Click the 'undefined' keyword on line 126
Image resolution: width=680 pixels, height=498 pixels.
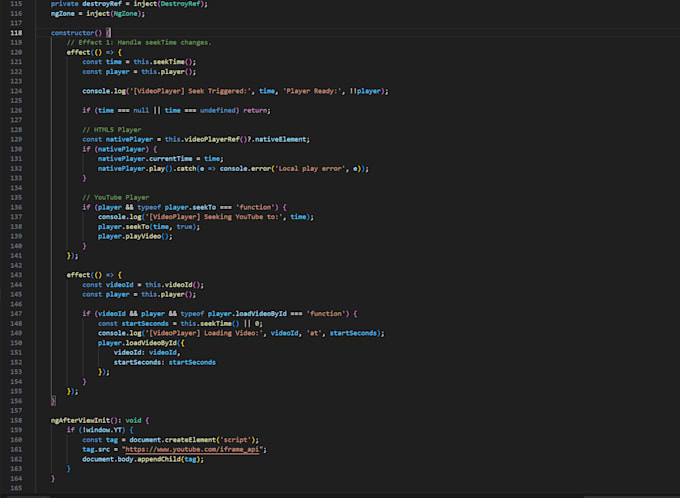tap(217, 111)
